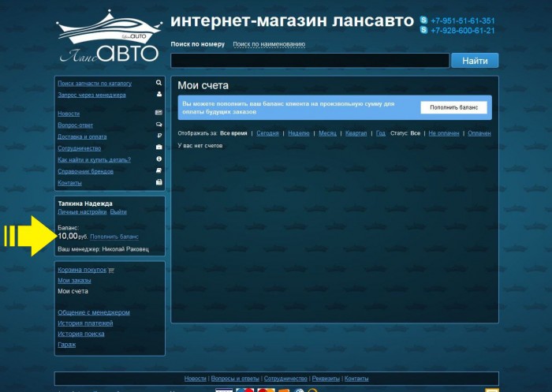Open Мои заказы in the sidebar
Viewport: 552px width, 392px height.
click(x=74, y=281)
